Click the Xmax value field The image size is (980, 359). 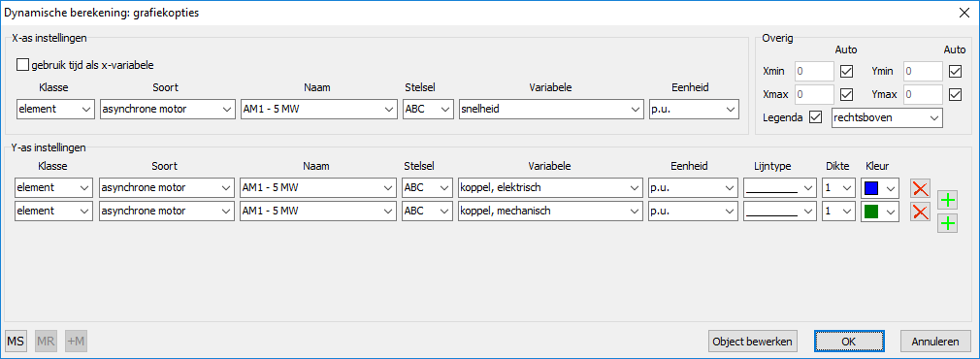click(x=814, y=94)
